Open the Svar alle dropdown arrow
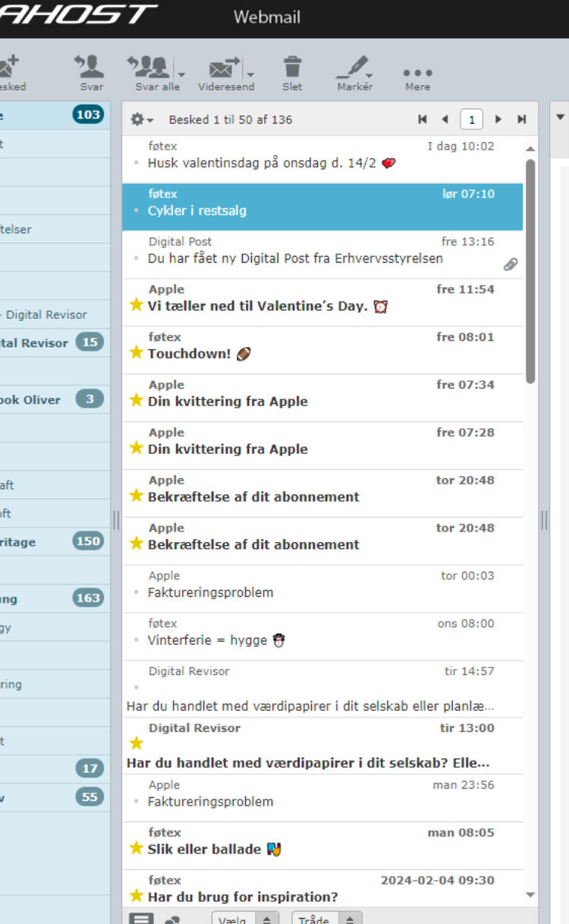Image resolution: width=569 pixels, height=924 pixels. point(181,74)
